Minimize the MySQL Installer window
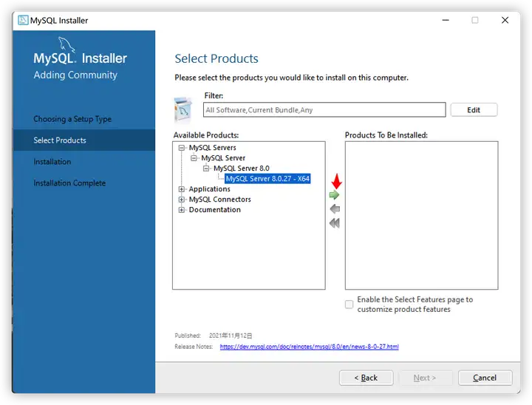The width and height of the screenshot is (532, 405). (446, 21)
